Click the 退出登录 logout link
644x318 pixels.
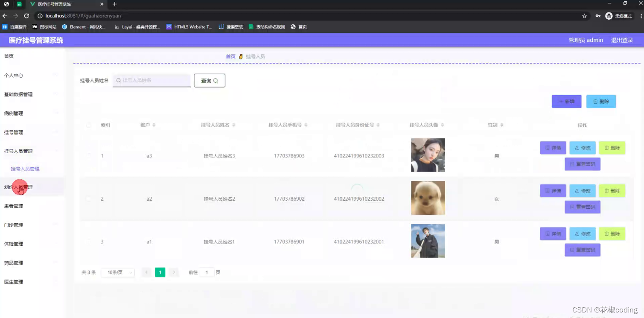tap(622, 40)
